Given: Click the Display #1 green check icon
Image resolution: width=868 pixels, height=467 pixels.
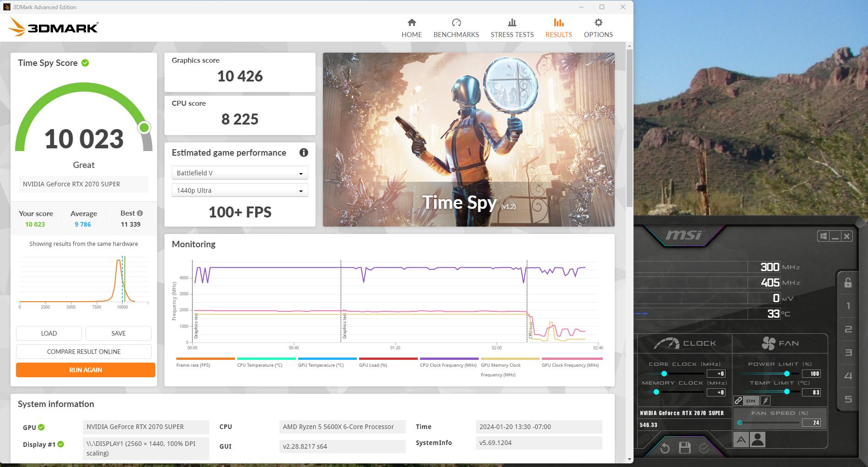Looking at the screenshot, I should pos(61,444).
